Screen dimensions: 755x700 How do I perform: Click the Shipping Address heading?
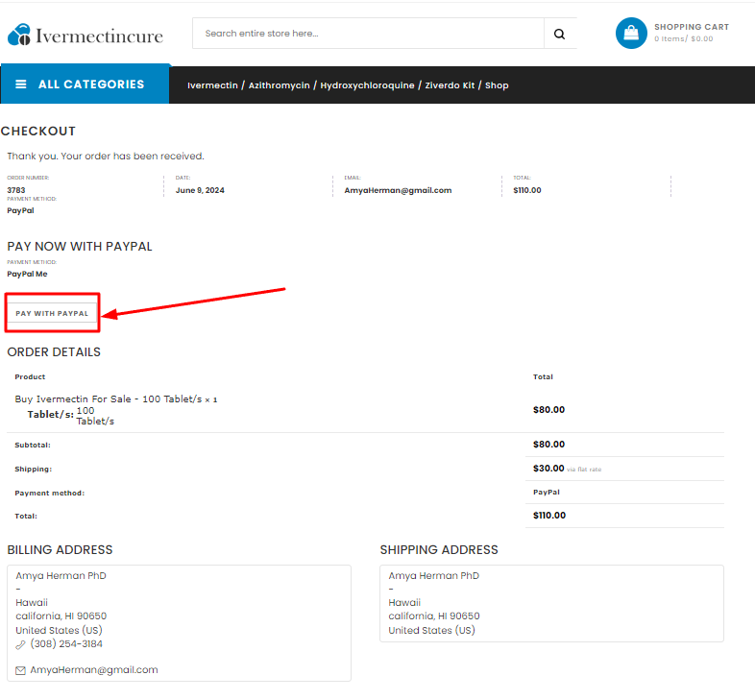click(x=439, y=550)
